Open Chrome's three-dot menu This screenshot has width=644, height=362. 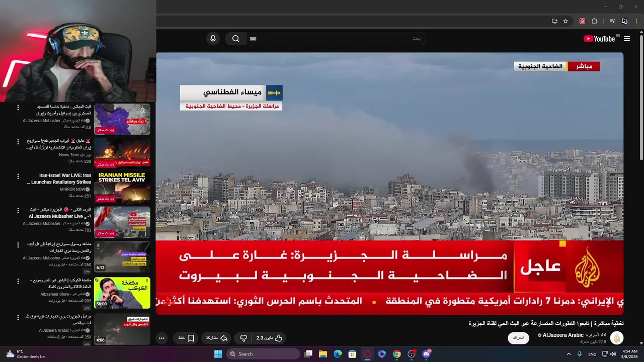click(x=637, y=21)
